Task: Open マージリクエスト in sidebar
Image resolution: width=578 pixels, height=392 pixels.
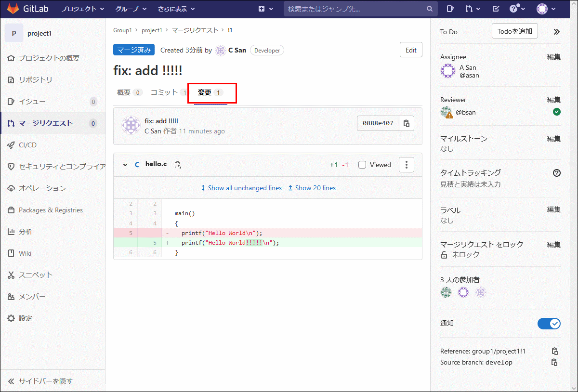Action: coord(53,123)
